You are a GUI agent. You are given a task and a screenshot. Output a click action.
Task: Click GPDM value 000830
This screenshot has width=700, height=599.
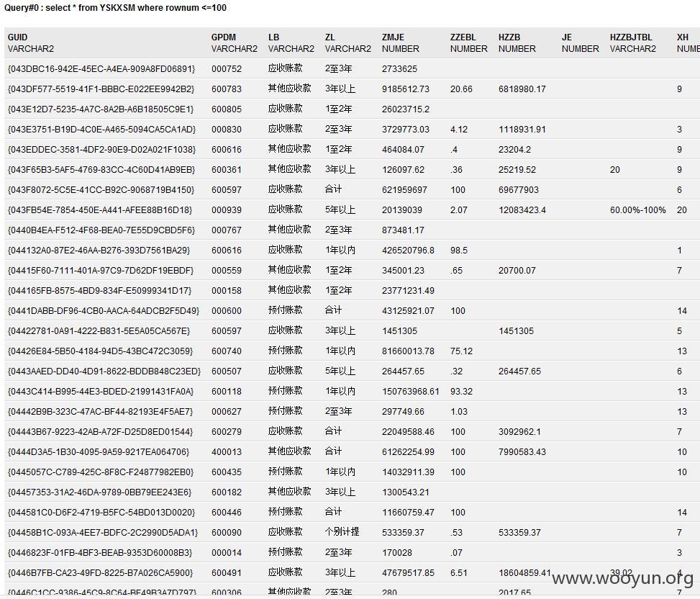click(227, 129)
